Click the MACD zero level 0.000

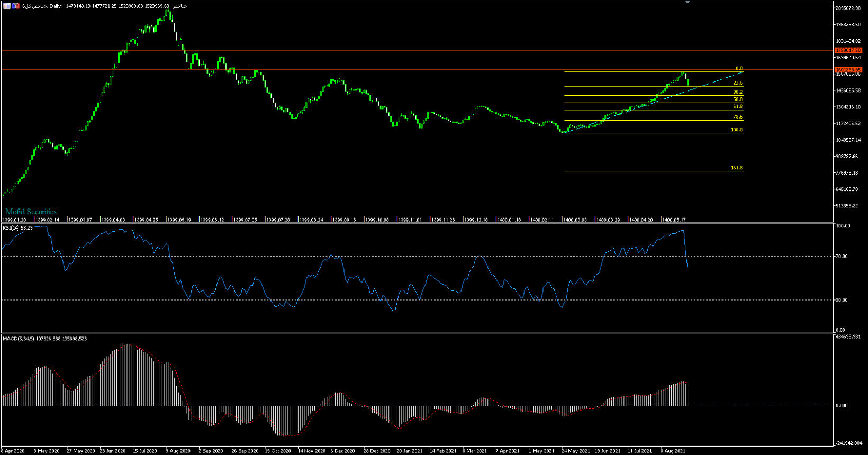click(x=842, y=406)
